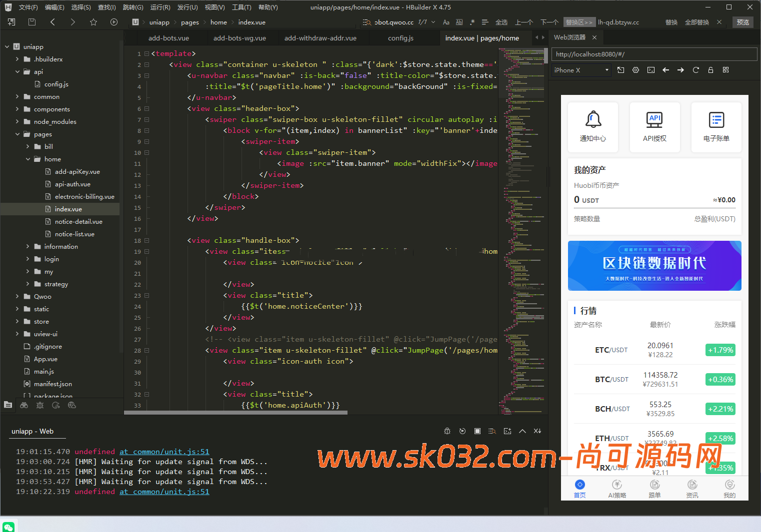Stop the running uniapp console process

(477, 431)
